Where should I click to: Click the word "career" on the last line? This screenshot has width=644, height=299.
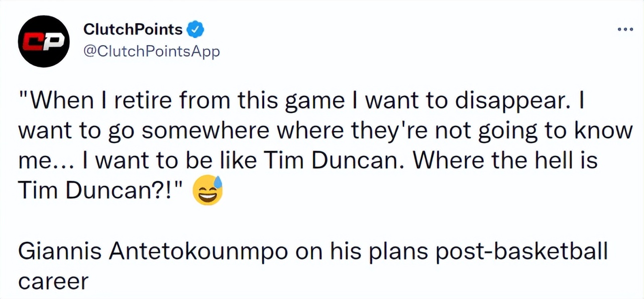pyautogui.click(x=53, y=281)
